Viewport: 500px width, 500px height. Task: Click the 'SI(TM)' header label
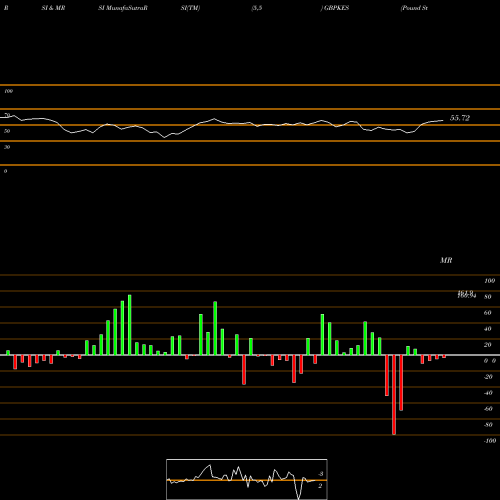(190, 8)
